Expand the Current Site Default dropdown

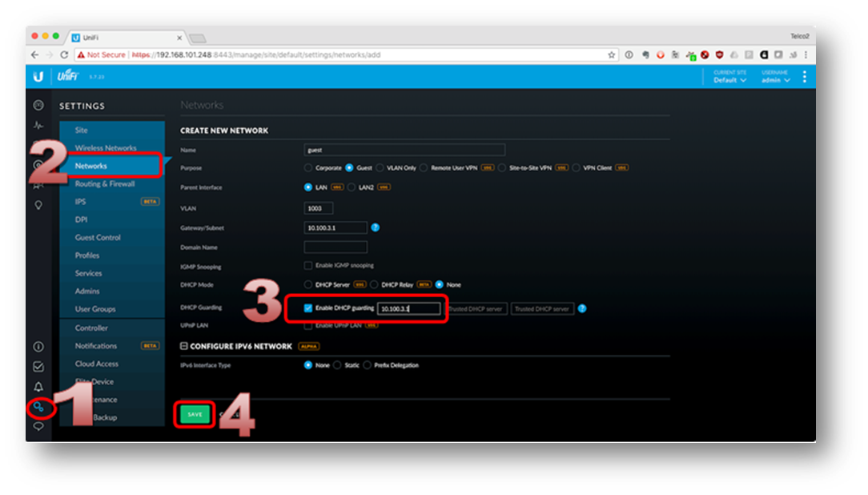tap(729, 80)
